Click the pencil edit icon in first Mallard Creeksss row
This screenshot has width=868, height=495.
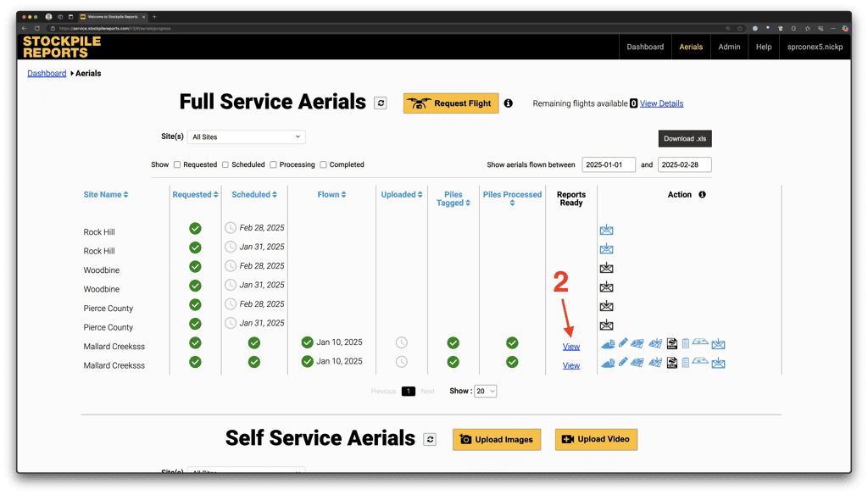click(624, 343)
